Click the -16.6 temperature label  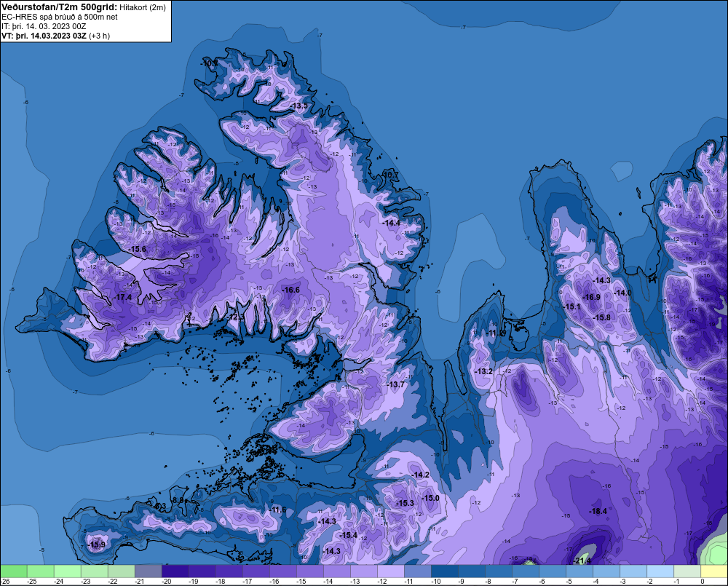pos(291,290)
